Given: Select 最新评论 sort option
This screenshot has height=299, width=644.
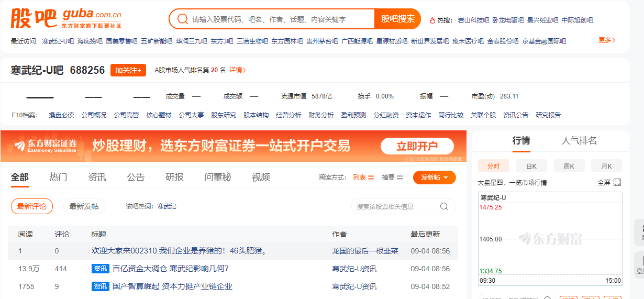Looking at the screenshot, I should [32, 206].
